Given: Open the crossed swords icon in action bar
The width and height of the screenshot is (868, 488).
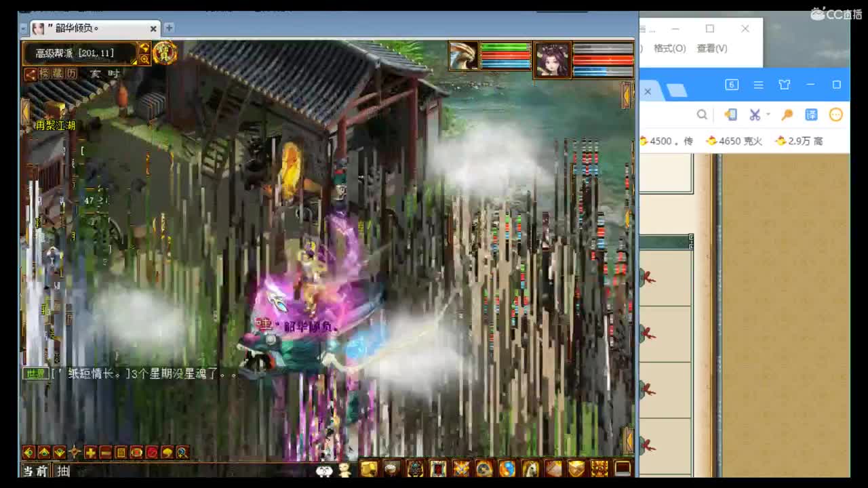Looking at the screenshot, I should coord(461,468).
